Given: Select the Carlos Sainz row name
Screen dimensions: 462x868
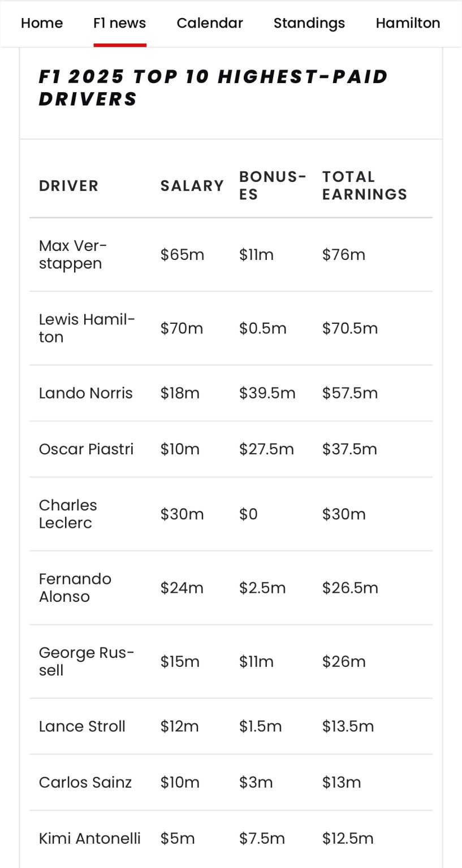Looking at the screenshot, I should (x=85, y=783).
